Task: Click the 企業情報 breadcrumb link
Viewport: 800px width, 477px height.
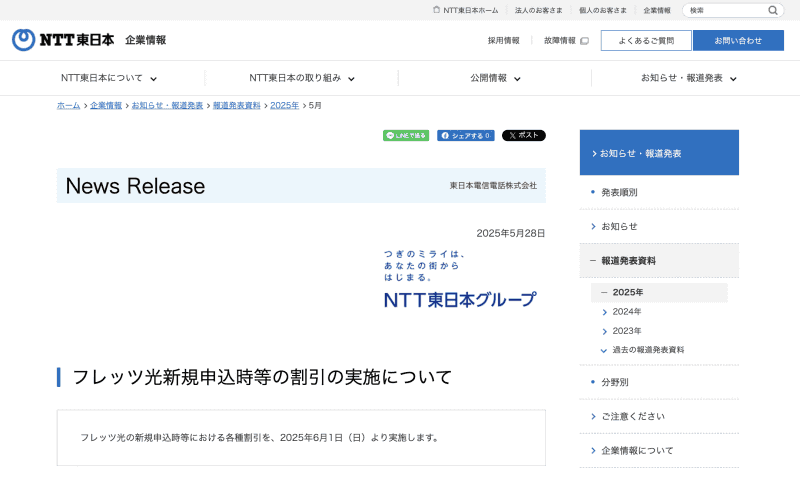Action: click(106, 105)
